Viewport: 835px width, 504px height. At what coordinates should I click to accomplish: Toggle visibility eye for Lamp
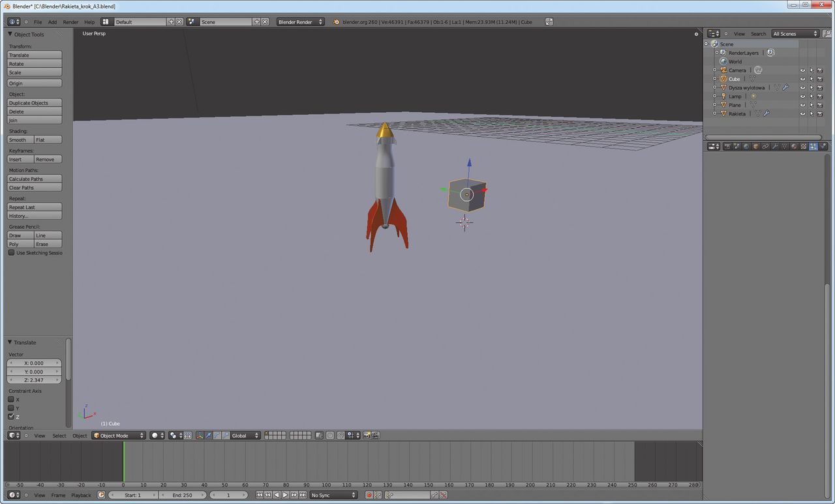coord(802,96)
